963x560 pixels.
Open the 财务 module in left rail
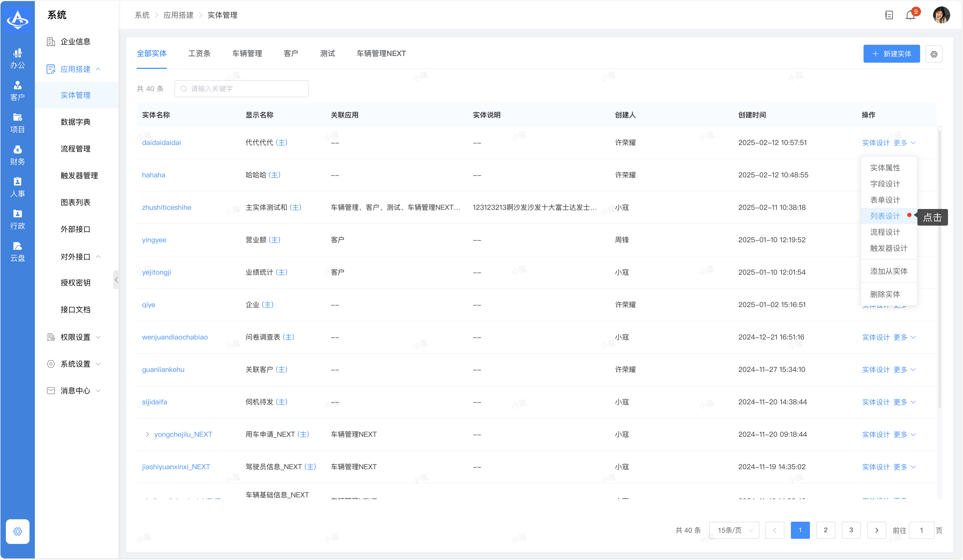pos(17,155)
